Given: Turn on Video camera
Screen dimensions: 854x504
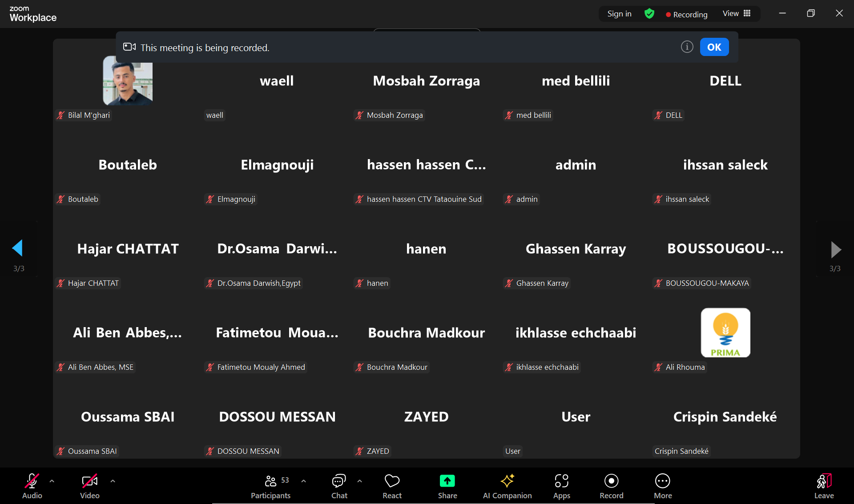Looking at the screenshot, I should [x=89, y=481].
